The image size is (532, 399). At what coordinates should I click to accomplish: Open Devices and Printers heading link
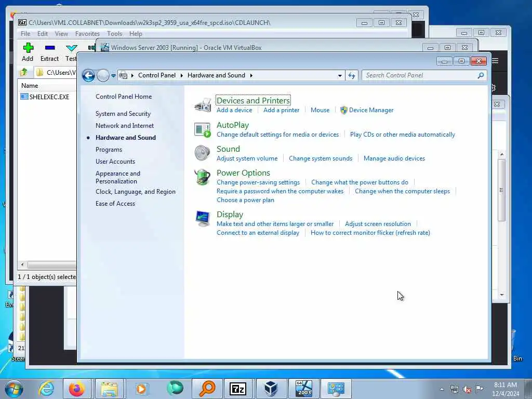[253, 100]
